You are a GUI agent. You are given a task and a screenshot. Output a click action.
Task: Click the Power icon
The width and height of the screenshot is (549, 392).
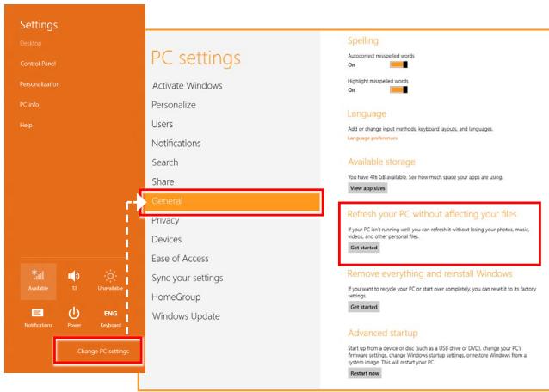[x=74, y=317]
